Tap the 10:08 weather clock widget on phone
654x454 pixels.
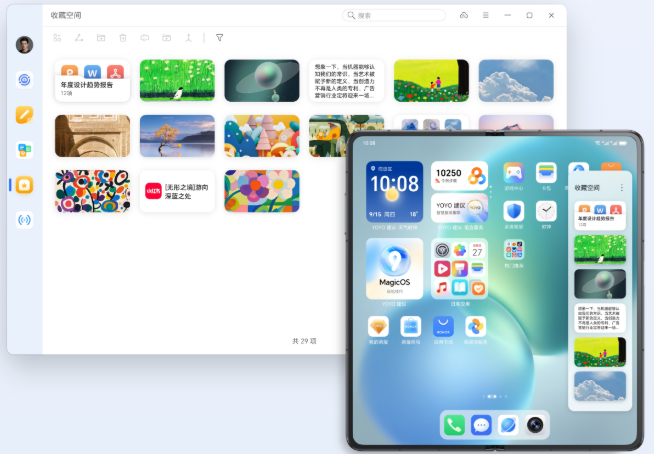pos(394,192)
